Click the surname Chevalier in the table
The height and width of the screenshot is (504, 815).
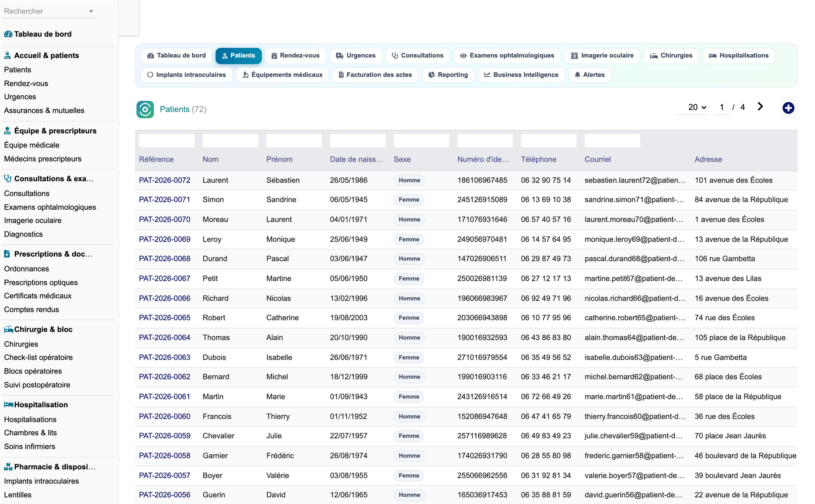pos(219,436)
